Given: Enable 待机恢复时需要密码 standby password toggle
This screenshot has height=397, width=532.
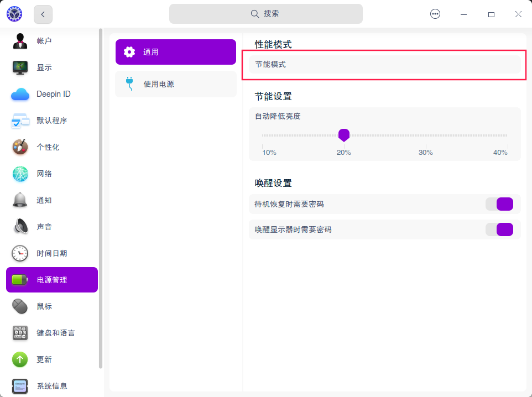Looking at the screenshot, I should point(499,204).
